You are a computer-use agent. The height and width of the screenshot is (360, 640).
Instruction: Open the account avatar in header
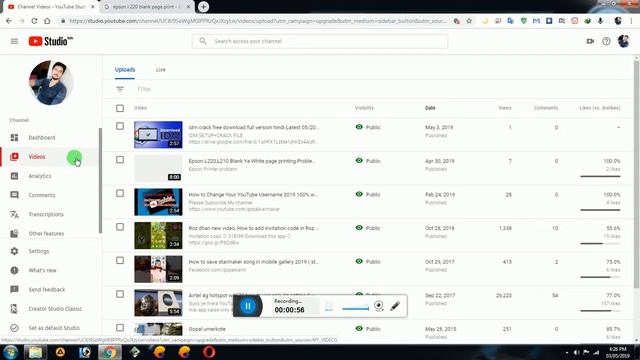coord(623,41)
